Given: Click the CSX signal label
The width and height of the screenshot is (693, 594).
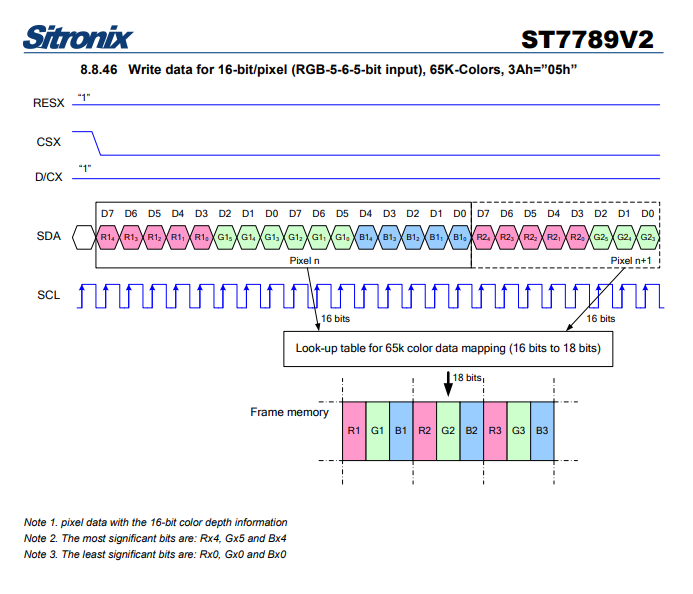Looking at the screenshot, I should pos(49,142).
